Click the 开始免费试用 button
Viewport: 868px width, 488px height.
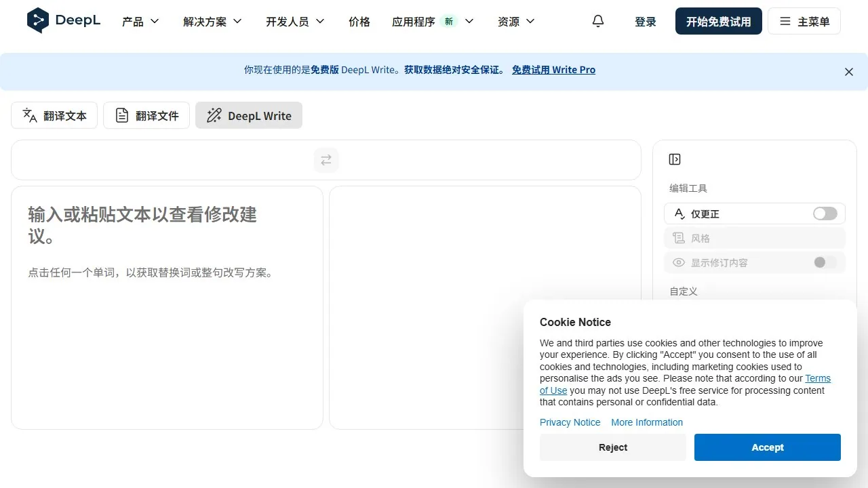[x=719, y=21]
